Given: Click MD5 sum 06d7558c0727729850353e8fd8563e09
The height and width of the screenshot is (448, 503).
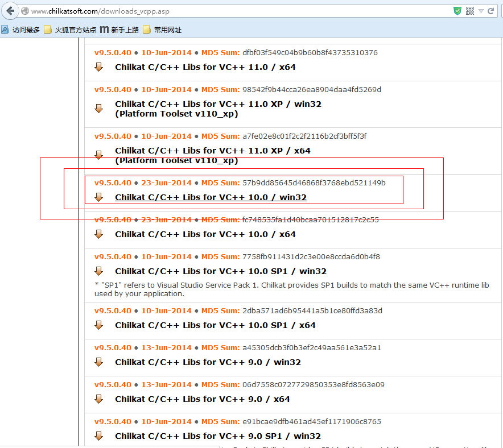Looking at the screenshot, I should click(314, 384).
